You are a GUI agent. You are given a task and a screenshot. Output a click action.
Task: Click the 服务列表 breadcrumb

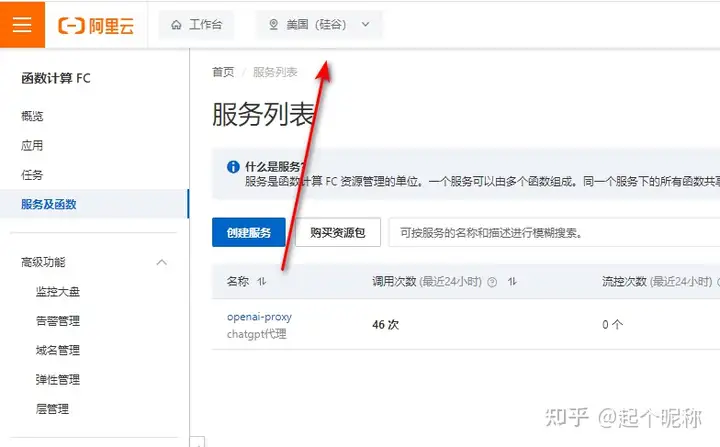(x=275, y=72)
